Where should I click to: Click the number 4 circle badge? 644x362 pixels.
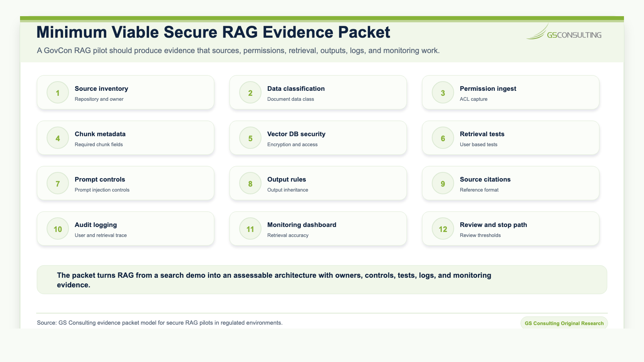(x=58, y=138)
